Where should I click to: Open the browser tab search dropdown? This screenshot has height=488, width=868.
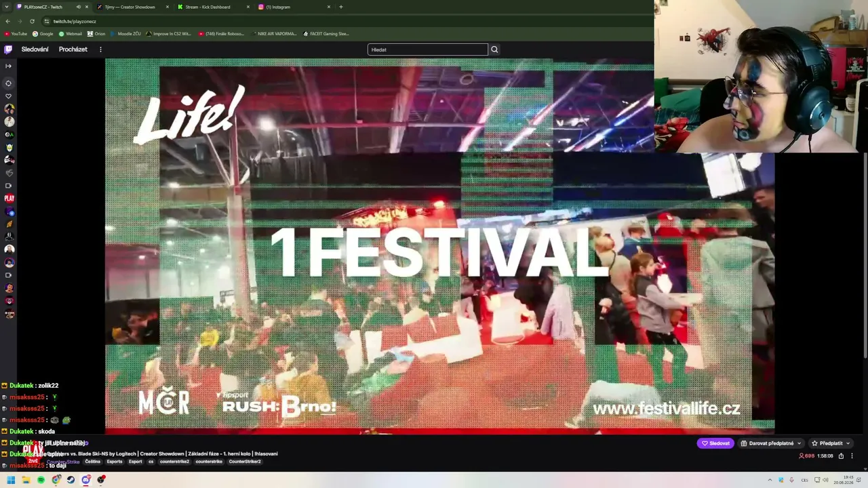click(7, 7)
